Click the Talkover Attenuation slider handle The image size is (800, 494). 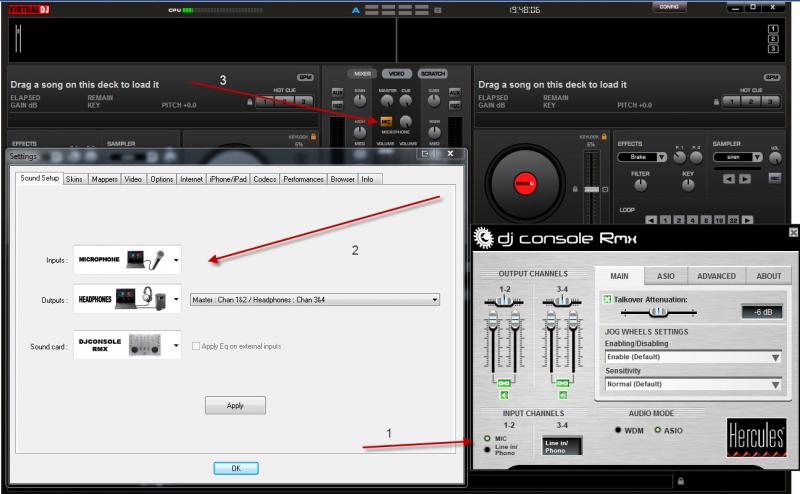pyautogui.click(x=658, y=311)
